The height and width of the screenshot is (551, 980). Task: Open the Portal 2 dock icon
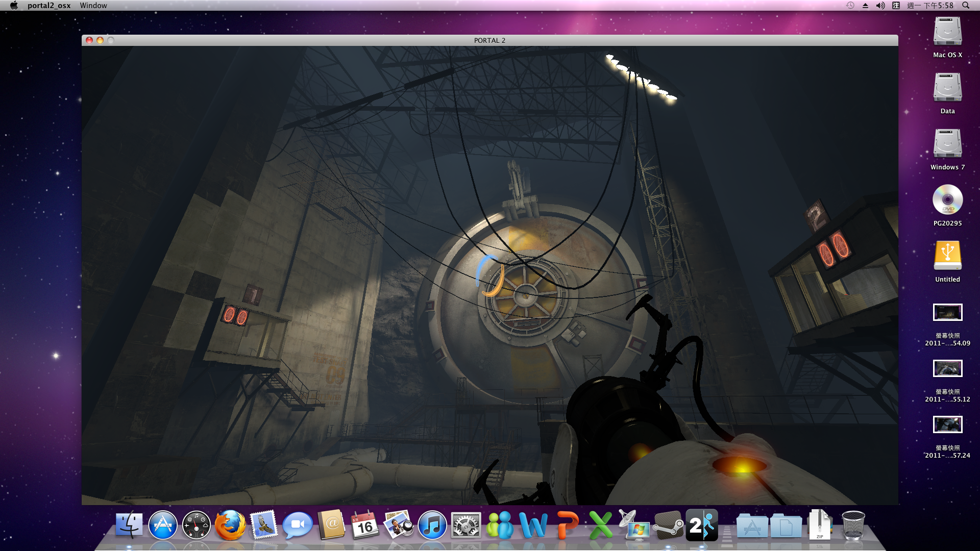click(702, 525)
